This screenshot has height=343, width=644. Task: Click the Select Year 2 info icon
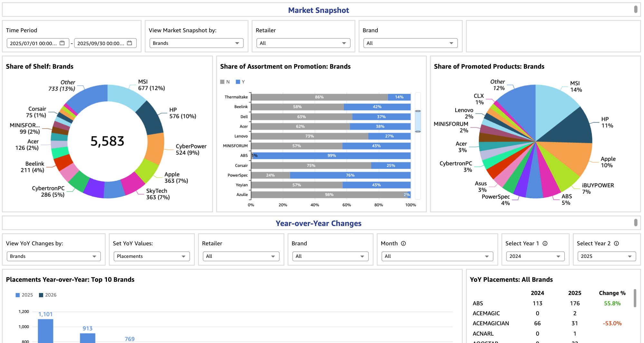[616, 243]
